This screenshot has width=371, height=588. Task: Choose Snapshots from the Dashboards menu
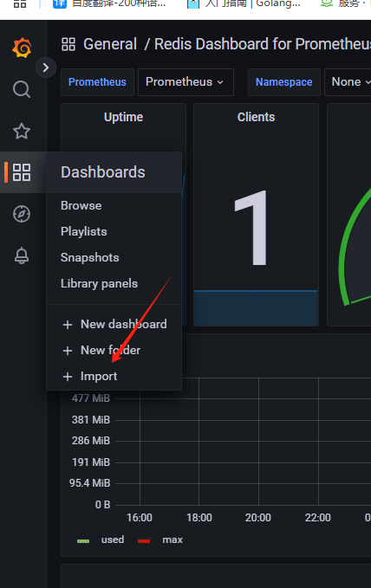(x=90, y=257)
